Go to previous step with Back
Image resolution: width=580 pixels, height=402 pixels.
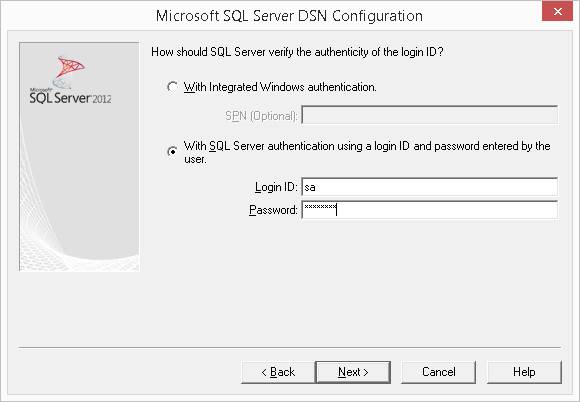pyautogui.click(x=278, y=372)
